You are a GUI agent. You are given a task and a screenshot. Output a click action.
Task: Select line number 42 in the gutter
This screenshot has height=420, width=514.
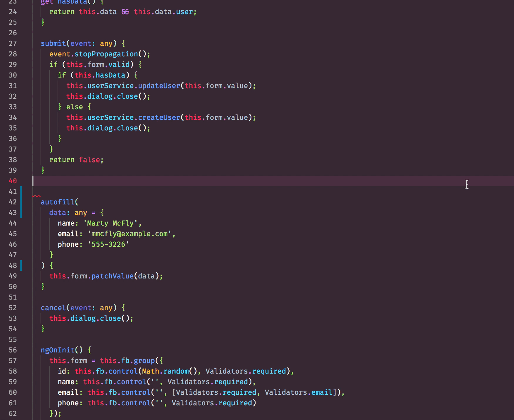[x=13, y=202]
